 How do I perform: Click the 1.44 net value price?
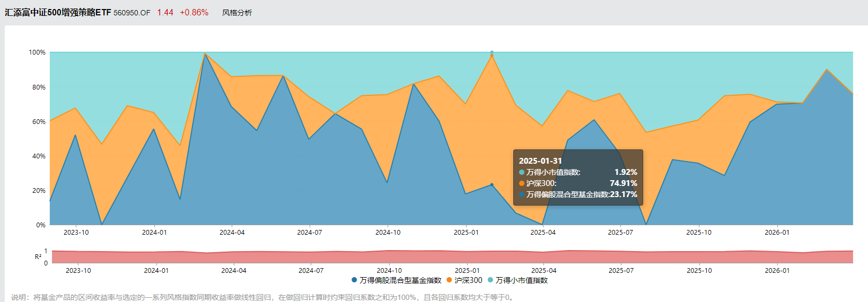click(165, 13)
